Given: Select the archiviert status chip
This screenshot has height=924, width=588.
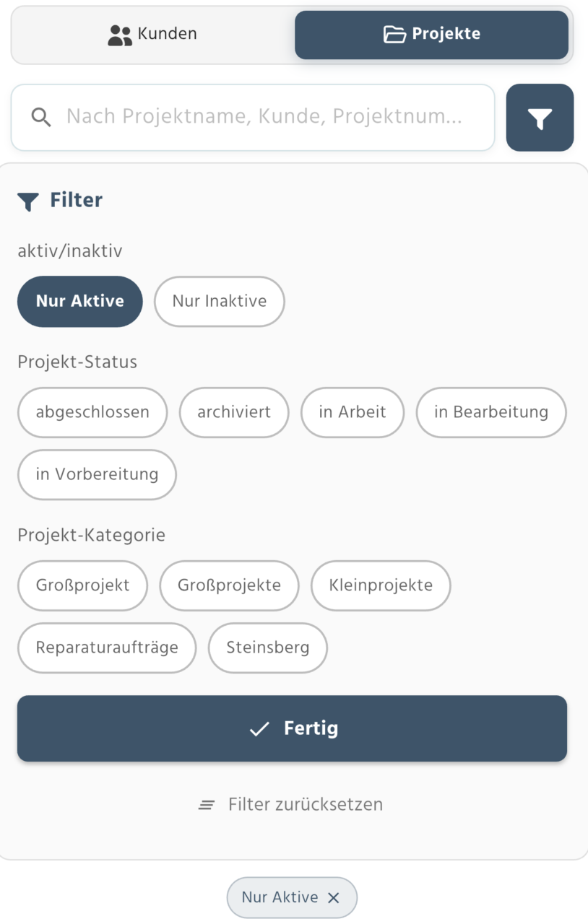Looking at the screenshot, I should click(x=234, y=412).
